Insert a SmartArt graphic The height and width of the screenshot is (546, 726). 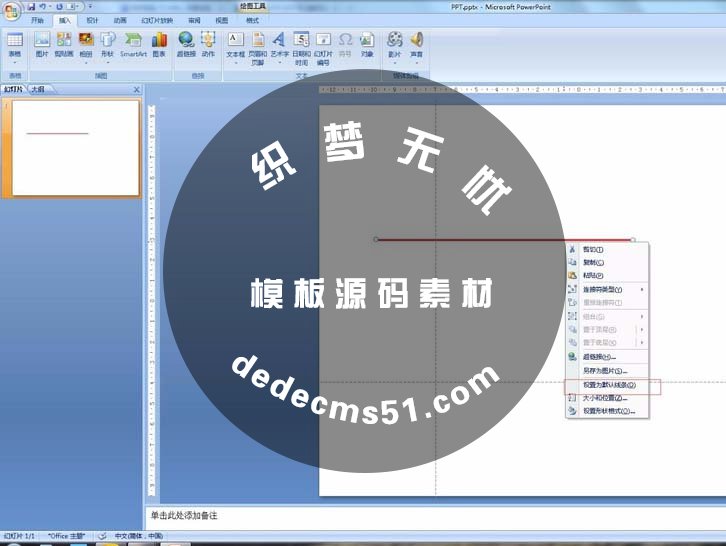(133, 45)
